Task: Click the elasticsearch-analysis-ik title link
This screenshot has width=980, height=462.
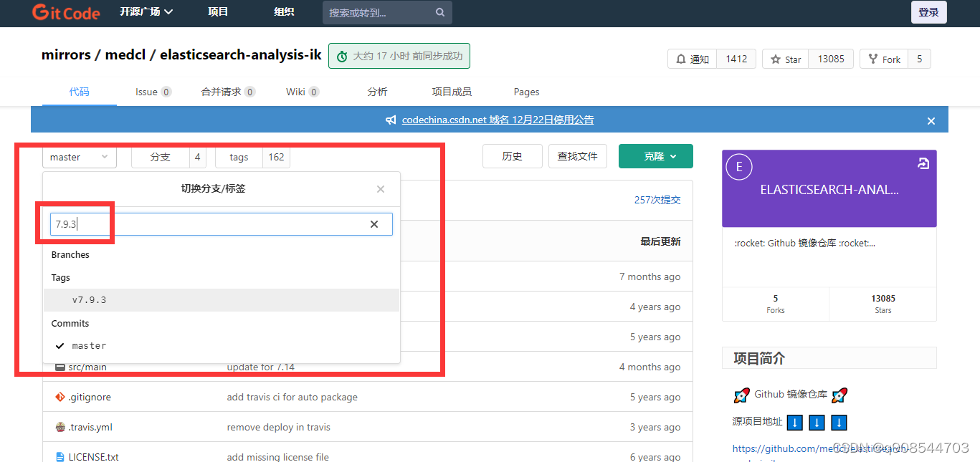Action: click(241, 55)
